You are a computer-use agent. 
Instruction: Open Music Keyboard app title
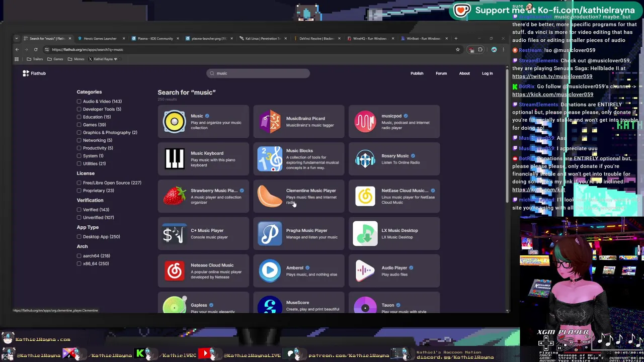click(207, 153)
